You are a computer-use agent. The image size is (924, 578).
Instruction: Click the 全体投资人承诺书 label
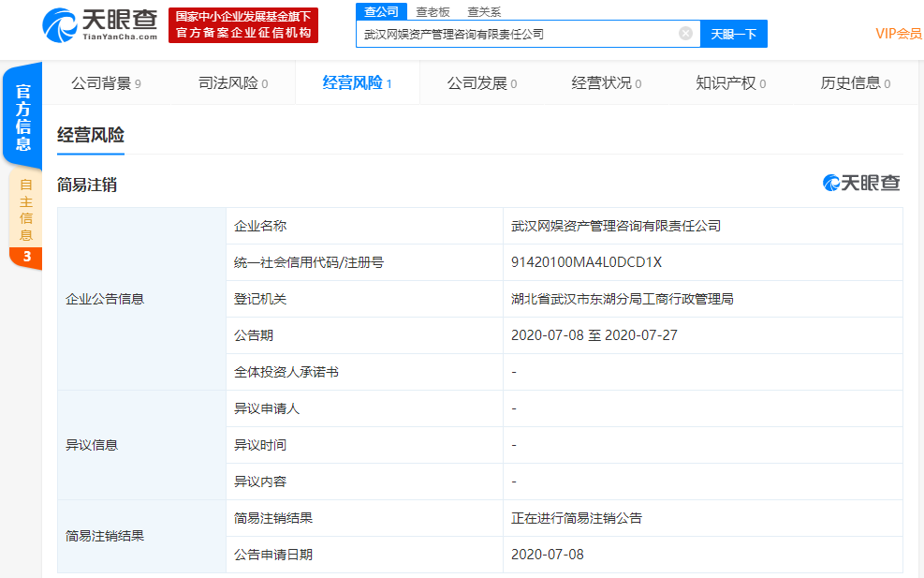click(x=286, y=372)
